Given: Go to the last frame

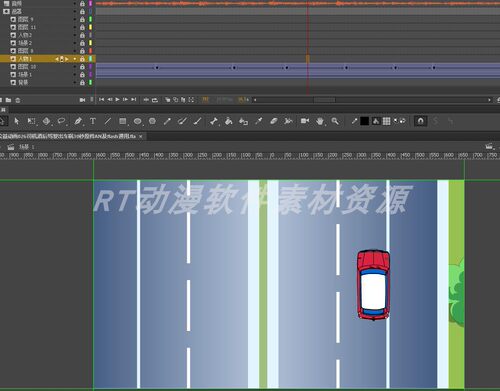Looking at the screenshot, I should click(133, 100).
